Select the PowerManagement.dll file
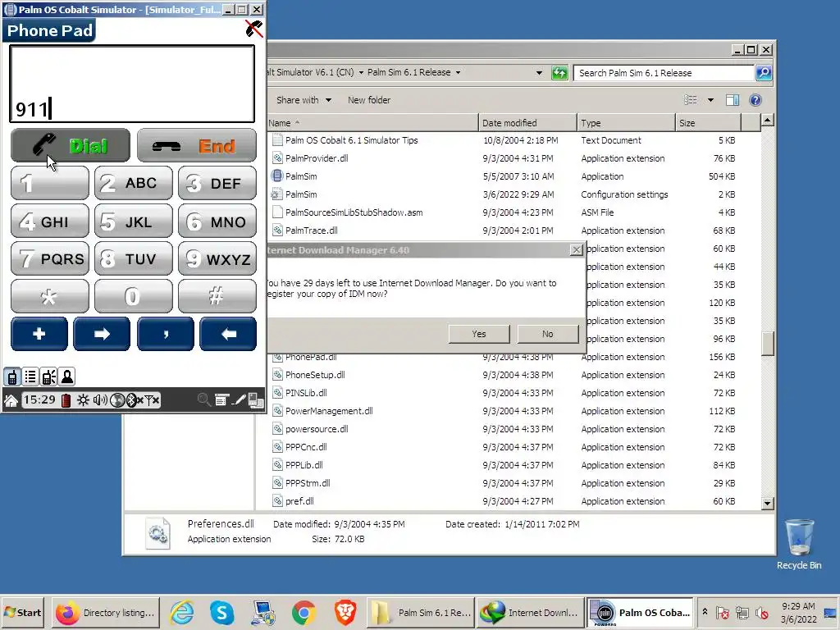The width and height of the screenshot is (840, 630). point(329,411)
